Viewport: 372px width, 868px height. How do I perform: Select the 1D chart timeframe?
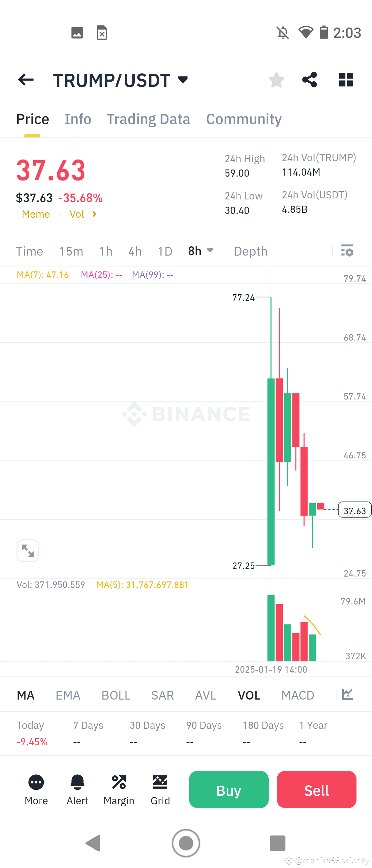point(165,251)
